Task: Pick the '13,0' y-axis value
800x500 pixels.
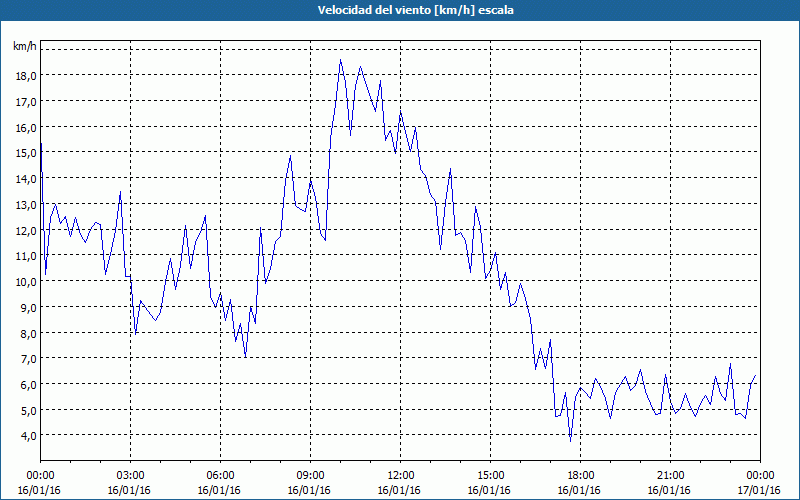Action: (26, 204)
